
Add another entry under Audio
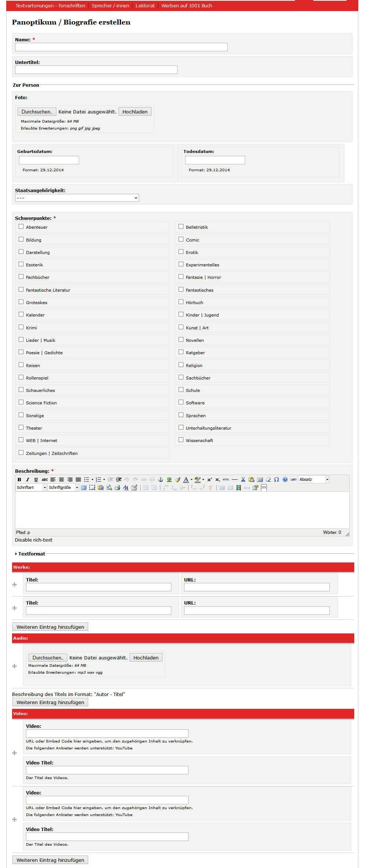coord(50,702)
